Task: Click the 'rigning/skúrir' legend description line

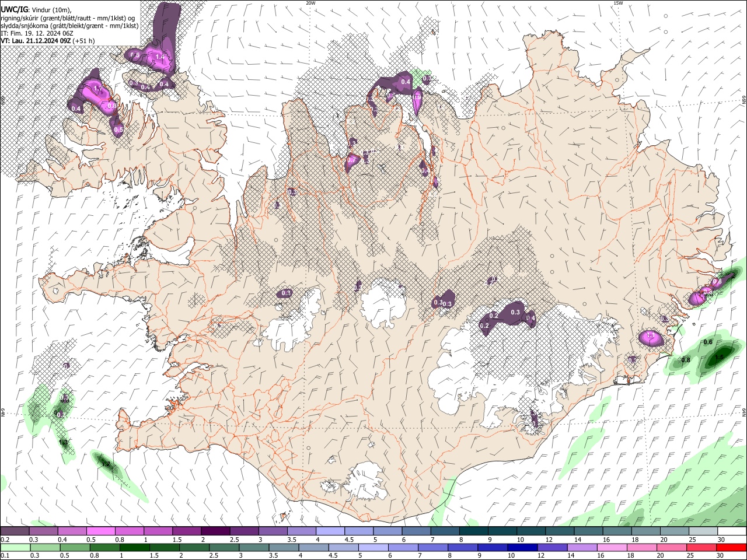Action: click(68, 17)
